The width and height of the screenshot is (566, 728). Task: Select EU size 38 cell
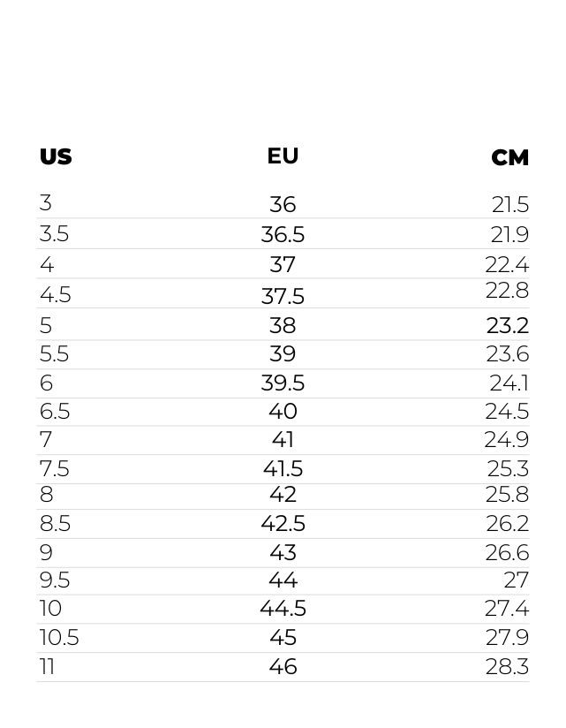click(283, 325)
